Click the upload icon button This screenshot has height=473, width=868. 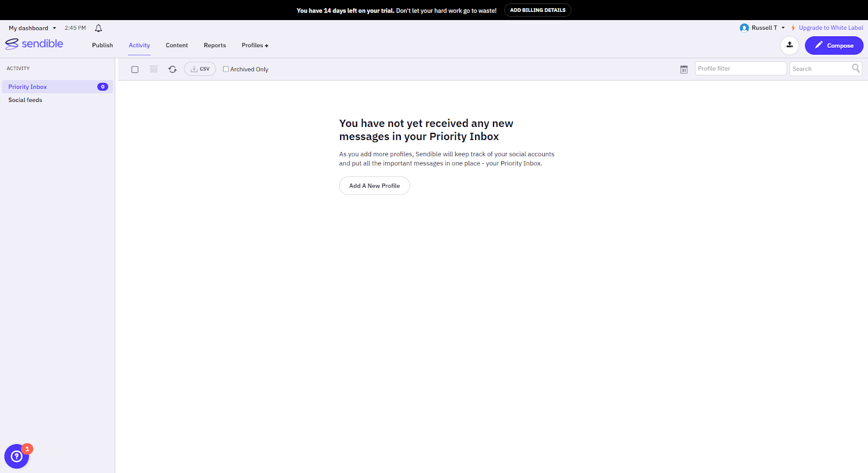click(x=789, y=46)
